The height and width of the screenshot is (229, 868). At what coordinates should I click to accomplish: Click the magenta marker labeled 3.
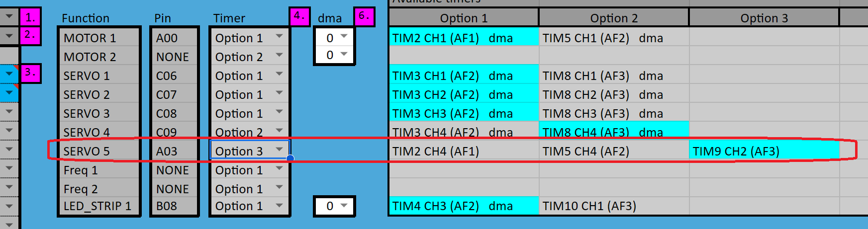30,73
